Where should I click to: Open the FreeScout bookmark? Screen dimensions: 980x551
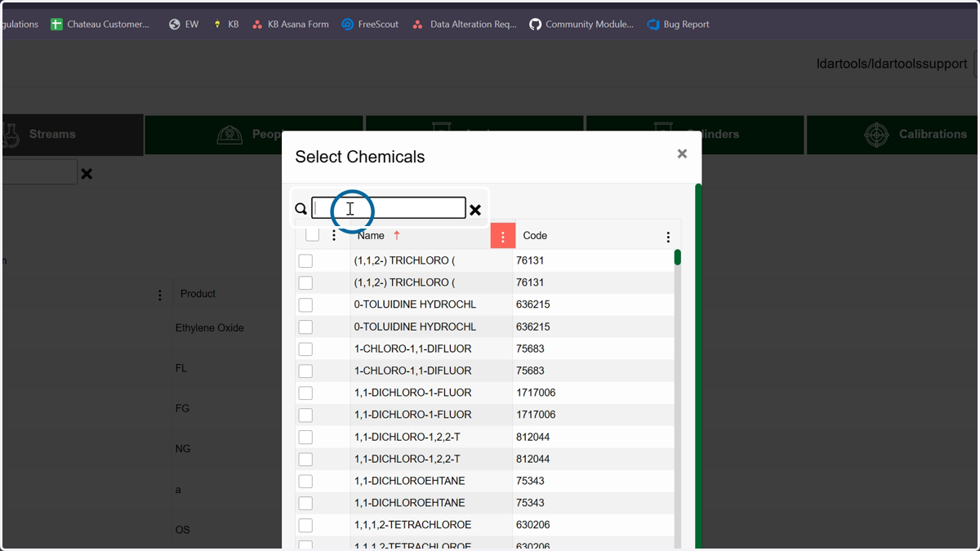tap(370, 24)
